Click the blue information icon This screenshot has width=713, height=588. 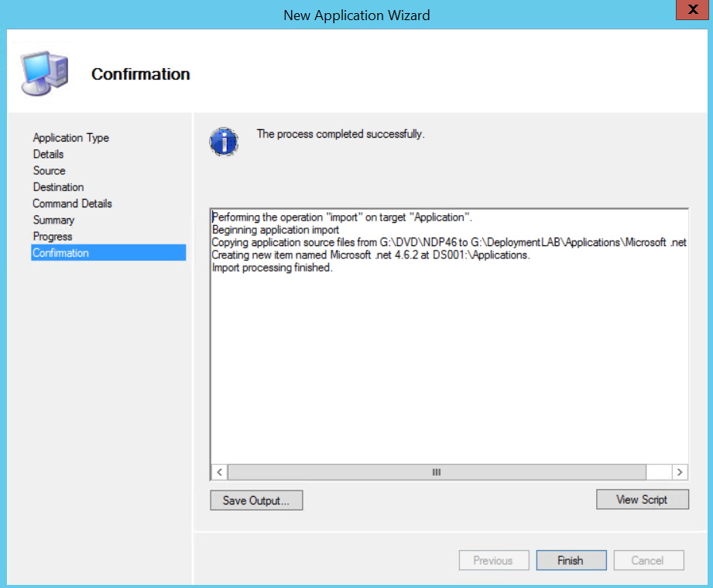coord(223,142)
